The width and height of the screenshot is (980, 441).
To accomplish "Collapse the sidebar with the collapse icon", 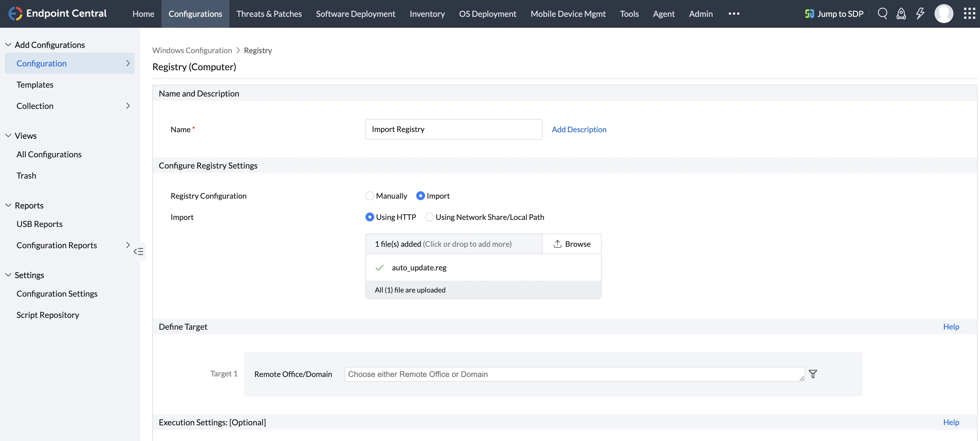I will (138, 251).
